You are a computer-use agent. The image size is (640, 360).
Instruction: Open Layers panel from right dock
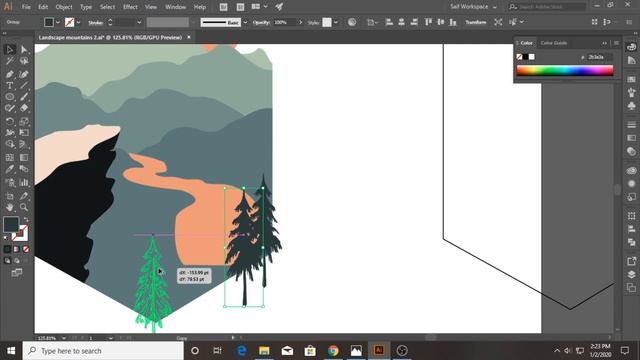coord(631,274)
